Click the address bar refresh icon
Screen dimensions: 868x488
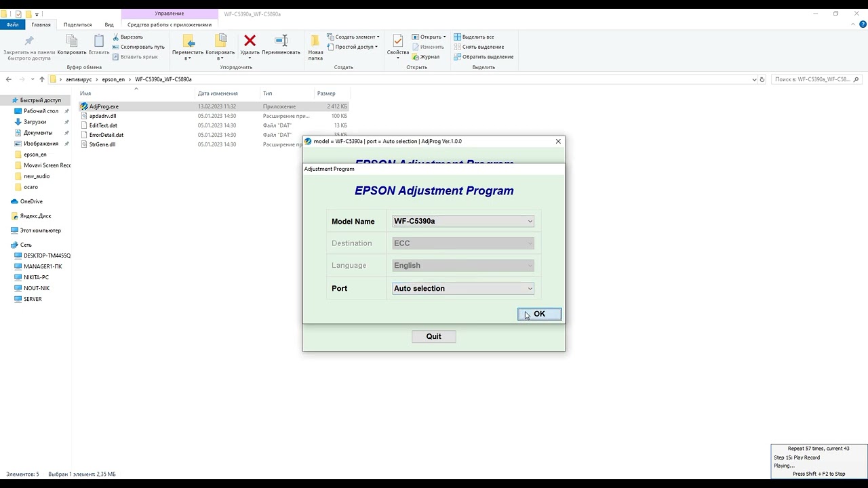(x=762, y=79)
